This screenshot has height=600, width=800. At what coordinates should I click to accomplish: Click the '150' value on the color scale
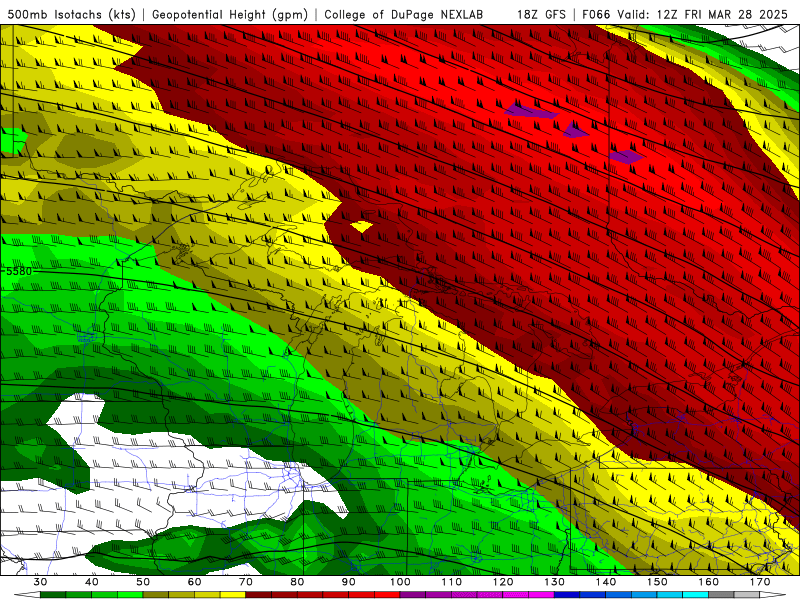point(657,582)
